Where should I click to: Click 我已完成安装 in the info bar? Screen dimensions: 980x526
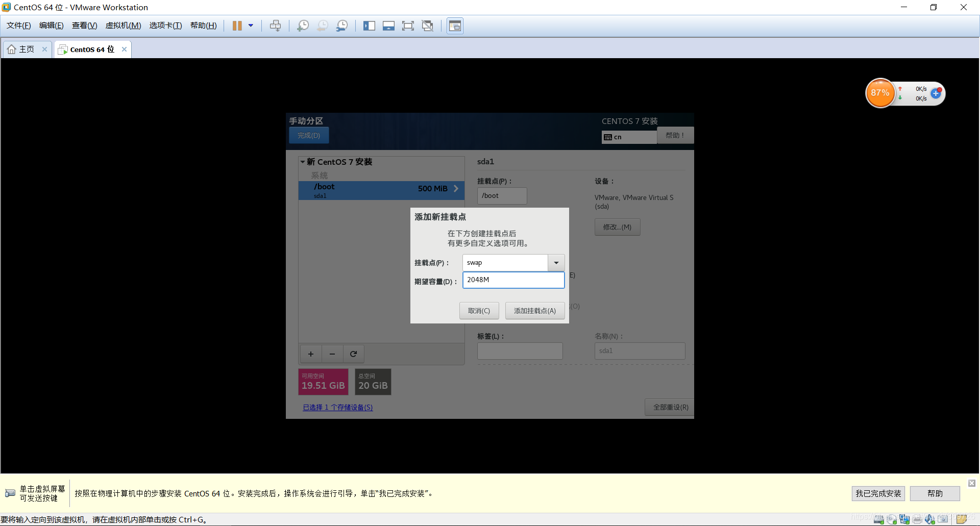[878, 493]
